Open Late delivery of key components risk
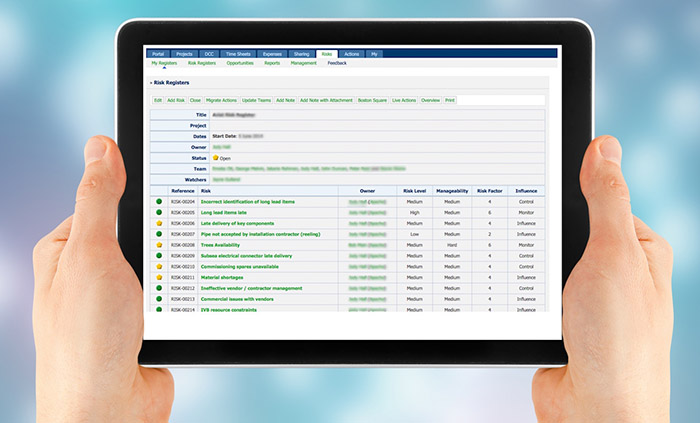 (x=238, y=223)
